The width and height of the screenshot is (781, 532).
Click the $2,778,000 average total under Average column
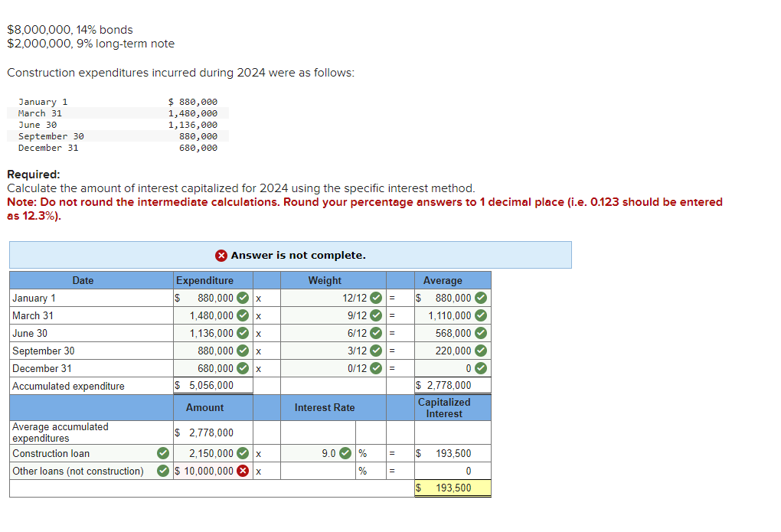pos(453,385)
